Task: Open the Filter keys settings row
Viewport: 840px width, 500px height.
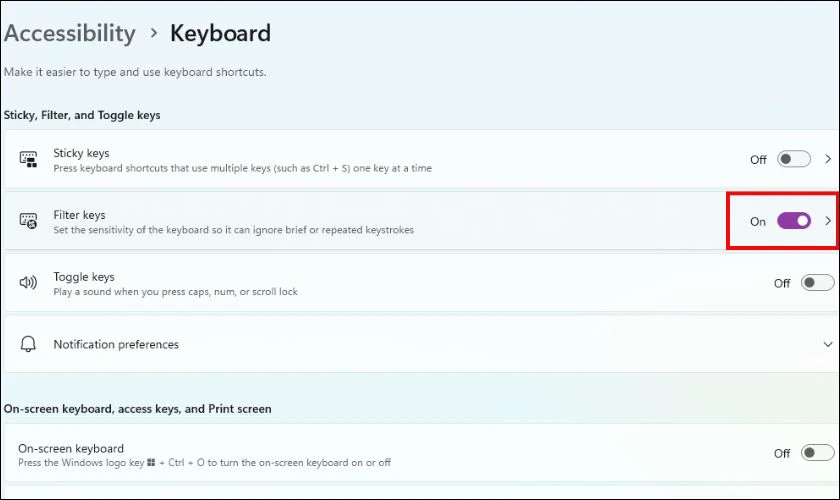Action: coord(421,221)
